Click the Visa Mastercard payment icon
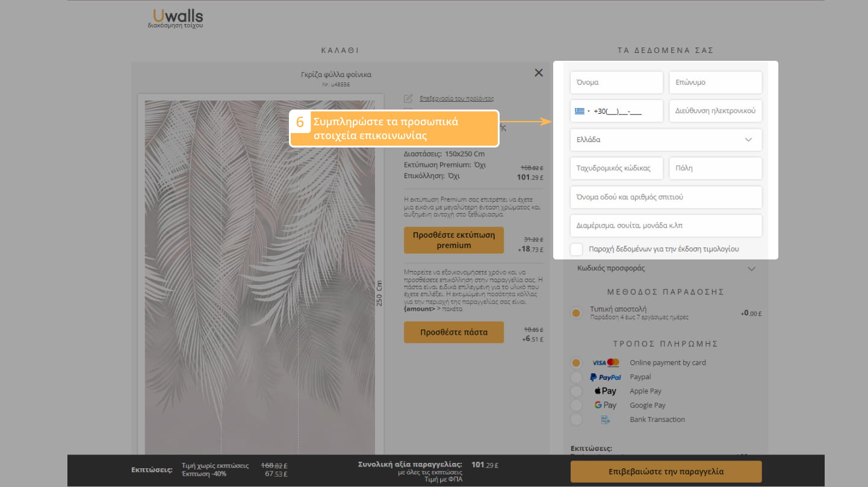The height and width of the screenshot is (487, 868). click(x=606, y=362)
